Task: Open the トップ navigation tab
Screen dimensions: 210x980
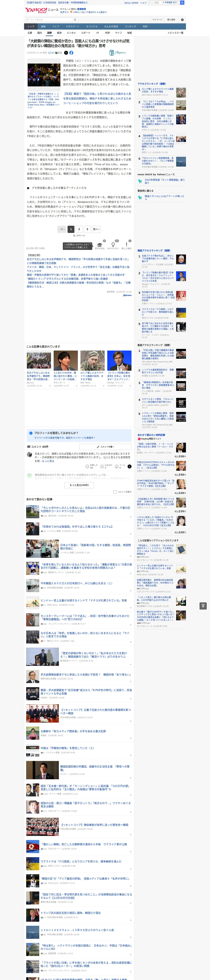Action: pos(31,27)
